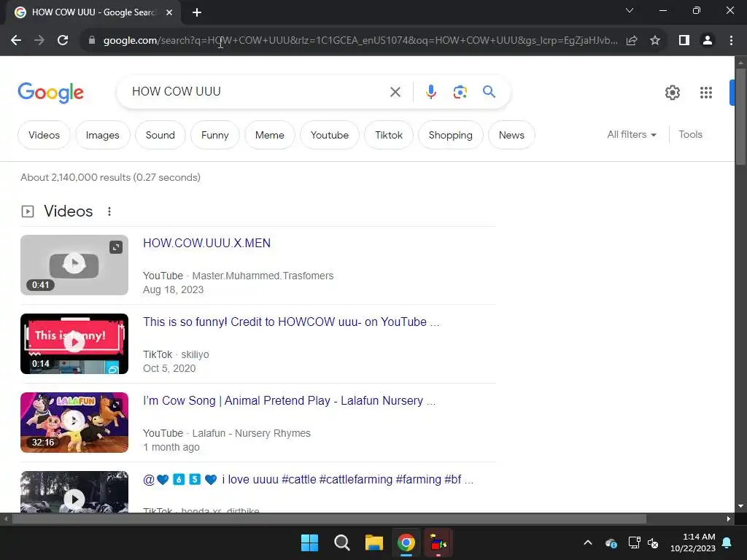747x560 pixels.
Task: Select the Meme filter chip
Action: click(x=270, y=135)
